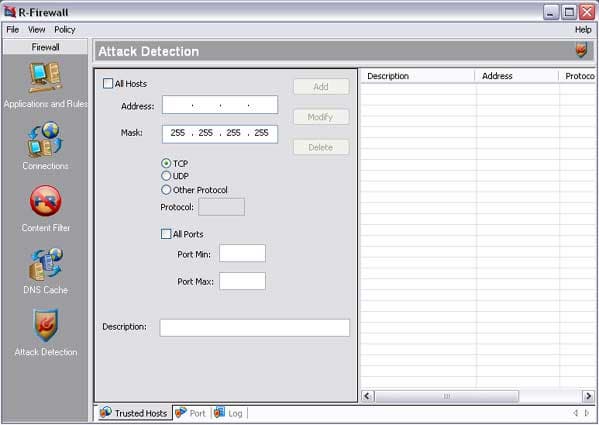Select the Other Protocol radio button
The width and height of the screenshot is (599, 425).
pos(166,190)
